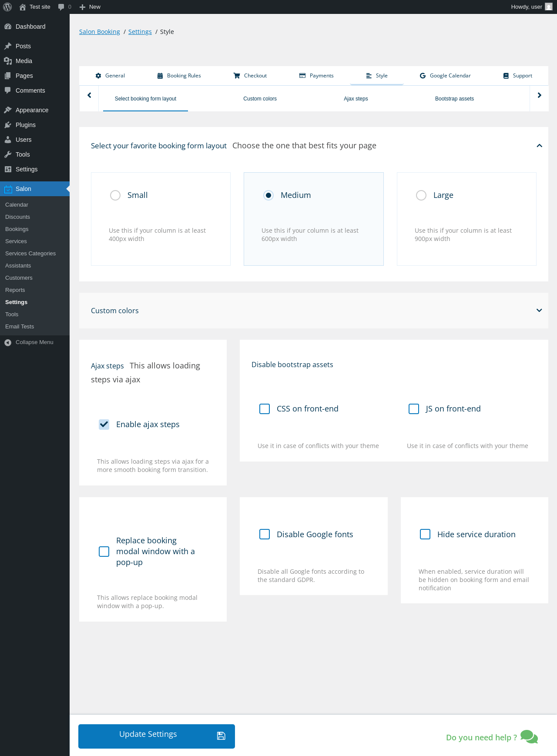
Task: Open the Google Calendar tab
Action: tap(445, 76)
